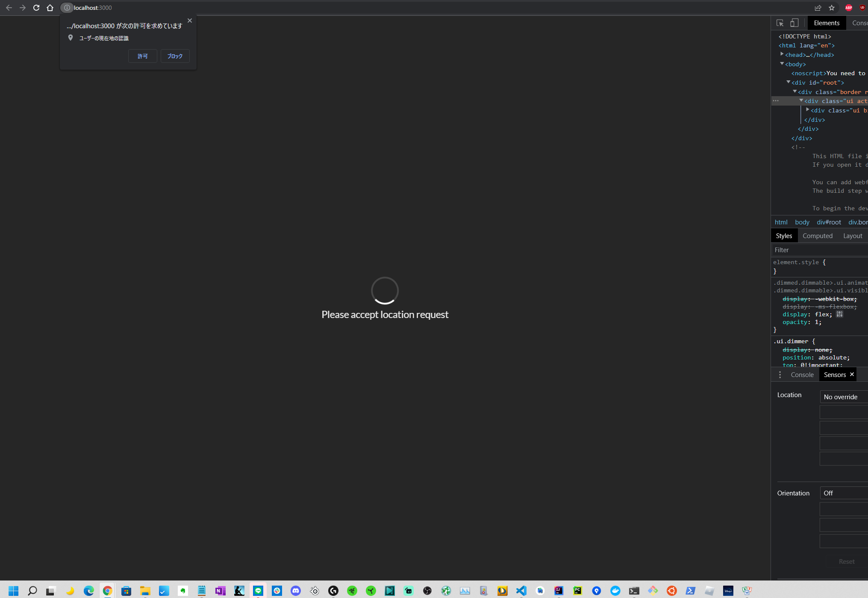Open the ABP extension icon
The image size is (868, 598).
tap(849, 8)
